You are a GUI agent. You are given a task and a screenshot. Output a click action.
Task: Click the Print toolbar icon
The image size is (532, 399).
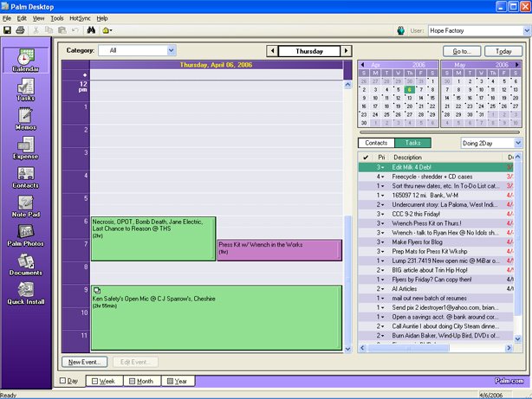pos(20,30)
